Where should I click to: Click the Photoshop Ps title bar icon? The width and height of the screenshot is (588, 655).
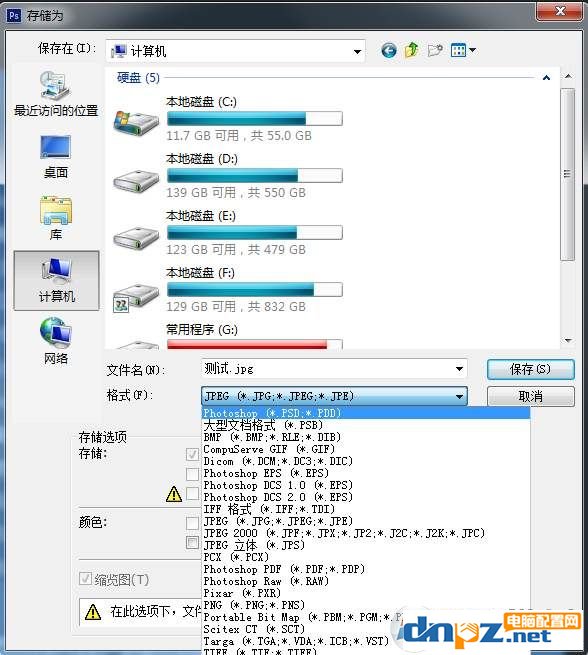coord(14,16)
